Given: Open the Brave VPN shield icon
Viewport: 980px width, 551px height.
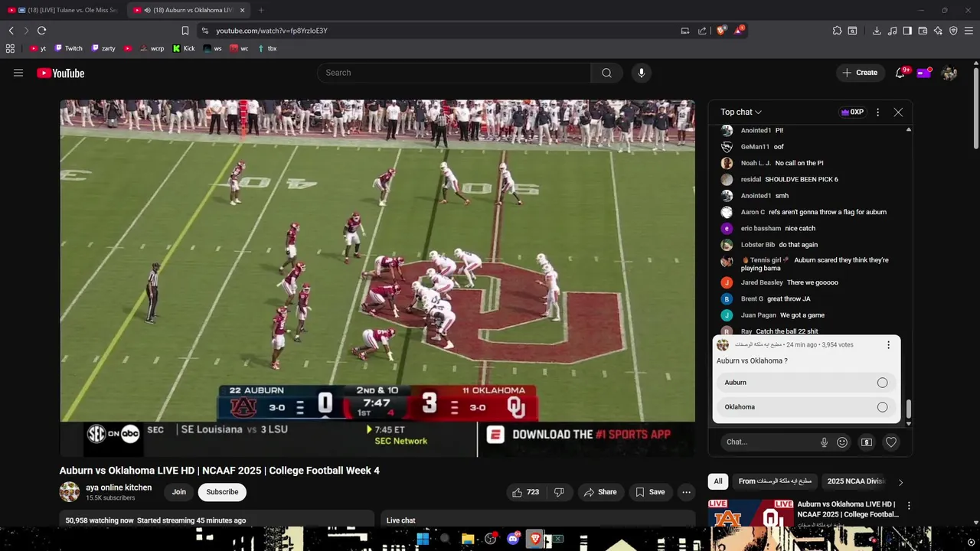Looking at the screenshot, I should click(953, 31).
